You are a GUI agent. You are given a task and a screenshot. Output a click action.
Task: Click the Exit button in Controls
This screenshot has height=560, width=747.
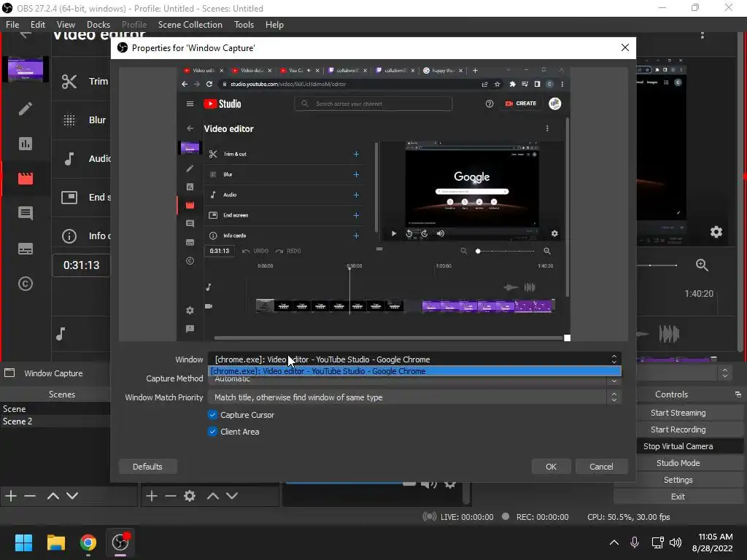(x=678, y=497)
